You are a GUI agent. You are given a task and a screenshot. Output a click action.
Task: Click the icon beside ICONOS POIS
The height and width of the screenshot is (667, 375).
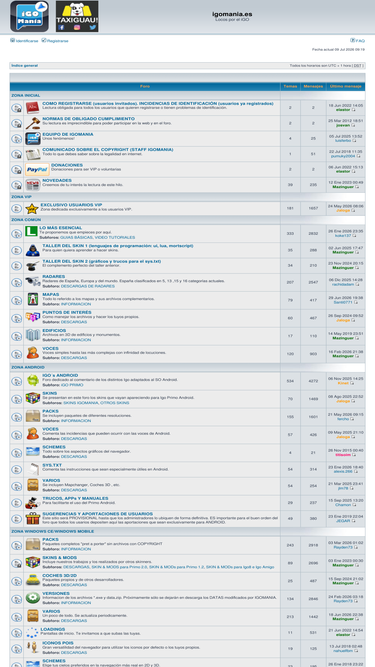click(32, 647)
